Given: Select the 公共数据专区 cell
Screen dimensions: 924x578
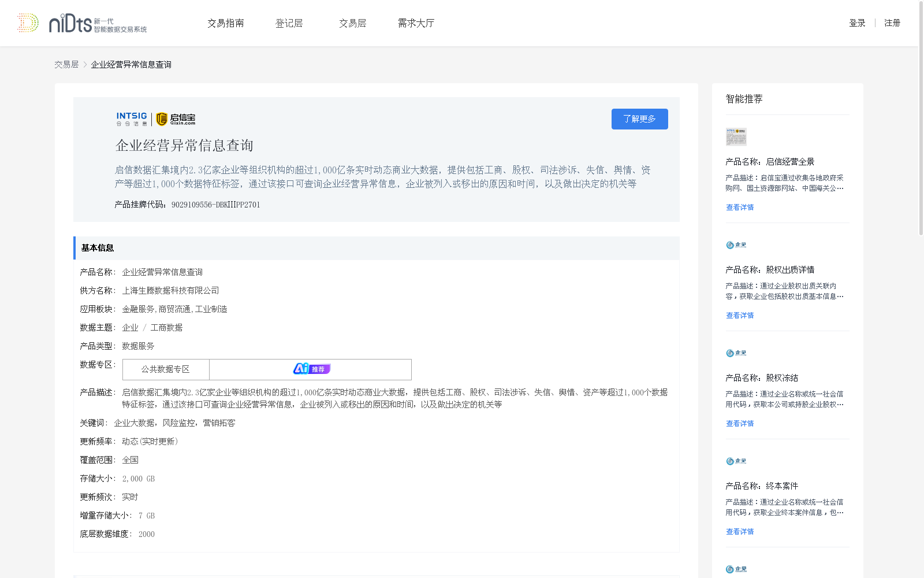Looking at the screenshot, I should click(x=166, y=369).
